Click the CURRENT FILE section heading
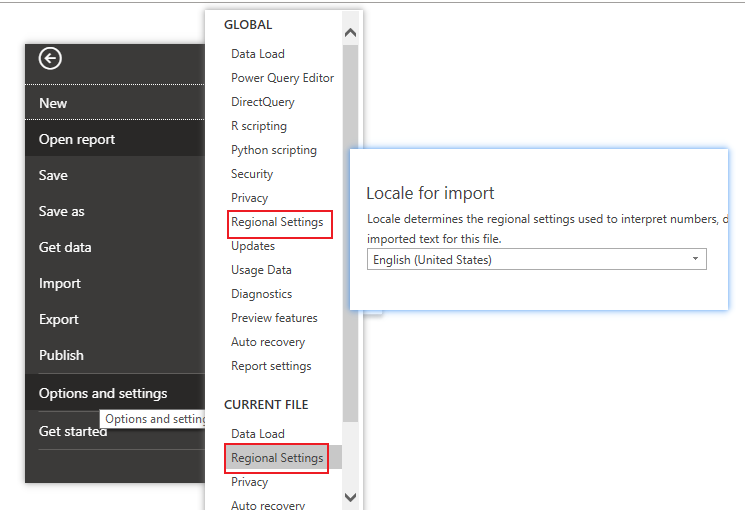 point(266,404)
